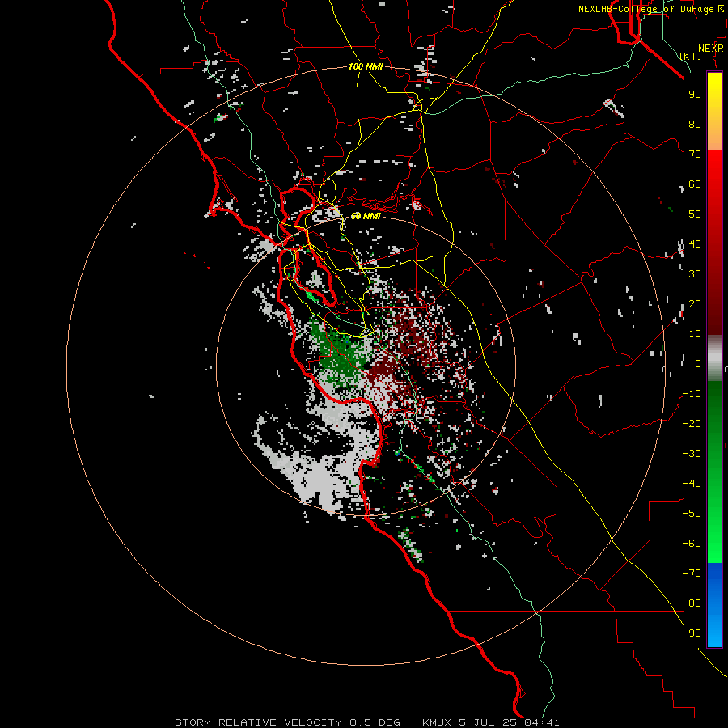Click the "0" value on velocity scale
The height and width of the screenshot is (728, 728).
point(698,363)
